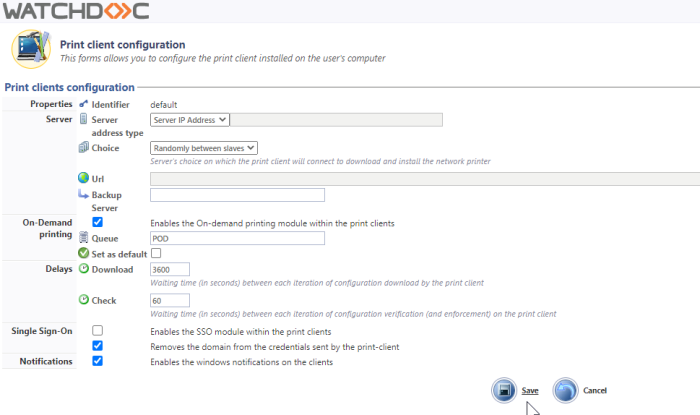This screenshot has width=700, height=415.
Task: Click the Save disk icon
Action: pyautogui.click(x=505, y=390)
